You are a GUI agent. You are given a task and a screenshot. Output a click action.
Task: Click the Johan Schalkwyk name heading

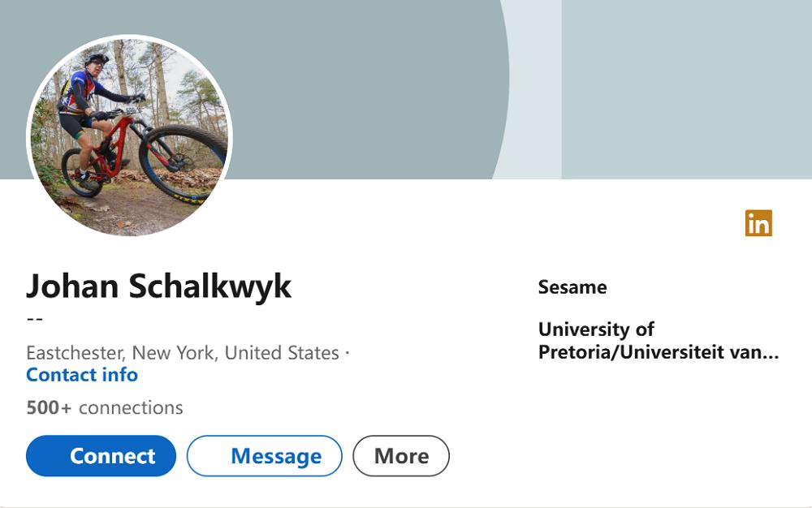pos(158,286)
